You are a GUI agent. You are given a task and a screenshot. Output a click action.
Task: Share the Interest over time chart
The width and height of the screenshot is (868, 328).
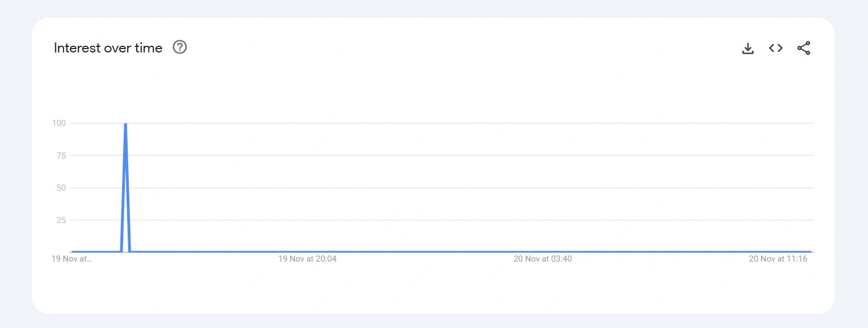[x=803, y=49]
